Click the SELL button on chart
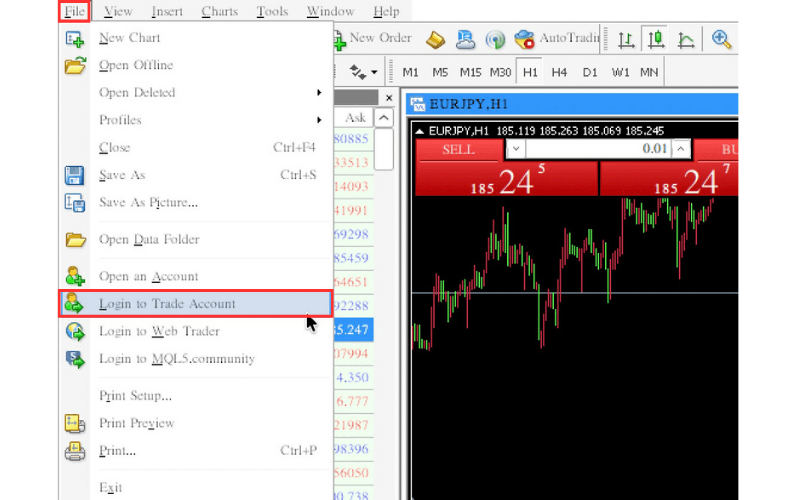Image resolution: width=800 pixels, height=500 pixels. tap(459, 150)
